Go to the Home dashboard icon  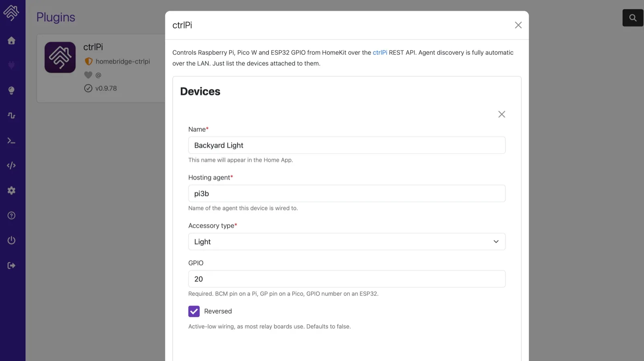coord(11,40)
